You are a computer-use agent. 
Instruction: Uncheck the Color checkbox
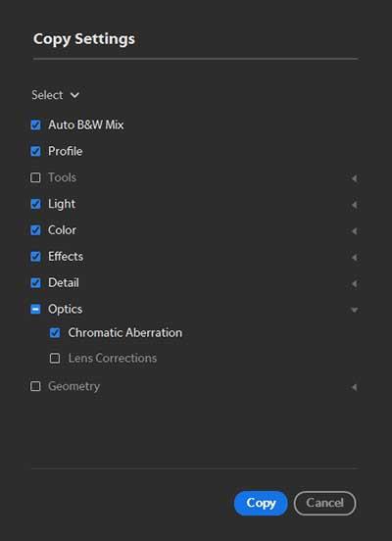point(35,230)
